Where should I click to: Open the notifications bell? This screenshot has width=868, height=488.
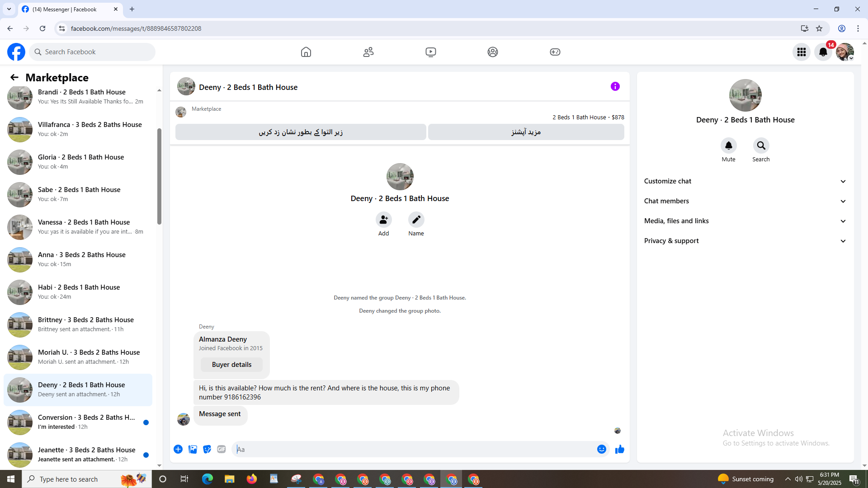coord(823,52)
